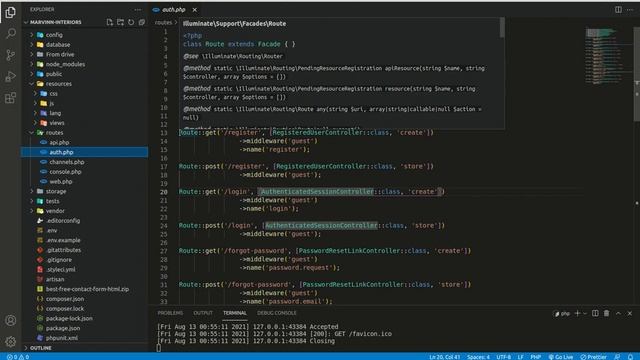Maximize the panel with up chevron
Viewport: 640px width, 360px height.
click(618, 313)
